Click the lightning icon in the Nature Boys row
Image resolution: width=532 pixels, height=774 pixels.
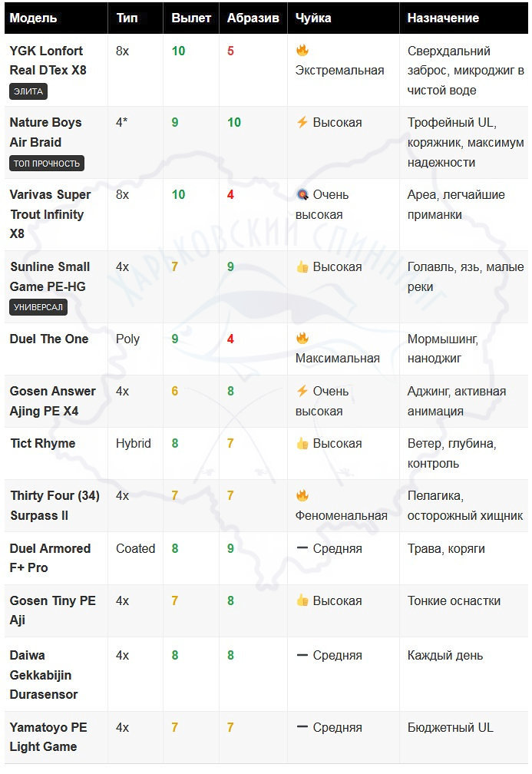pos(302,123)
